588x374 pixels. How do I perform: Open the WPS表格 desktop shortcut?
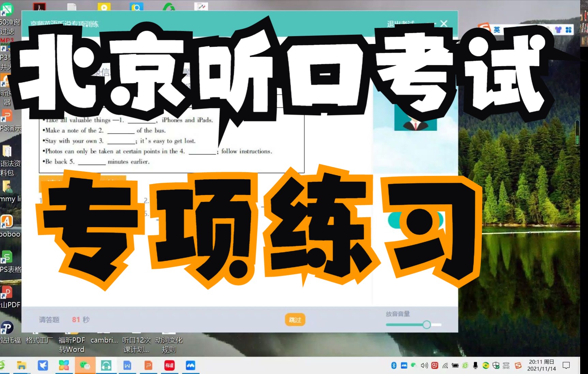(9, 262)
